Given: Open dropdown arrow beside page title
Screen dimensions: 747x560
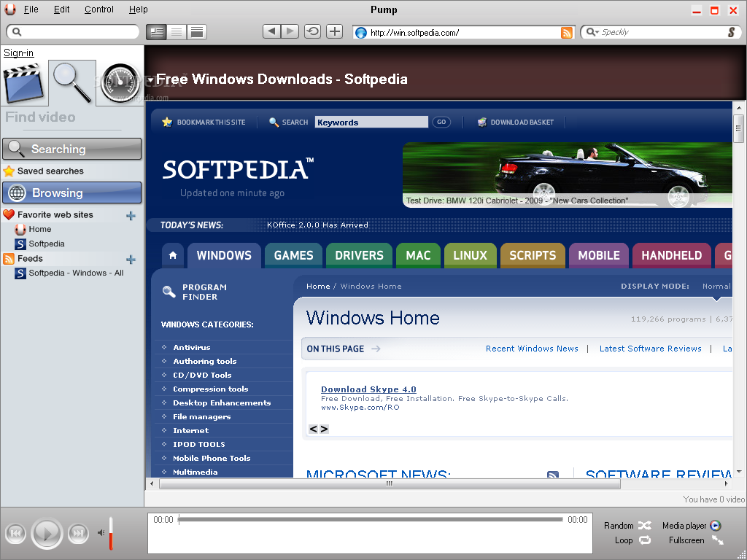Looking at the screenshot, I should pos(150,80).
